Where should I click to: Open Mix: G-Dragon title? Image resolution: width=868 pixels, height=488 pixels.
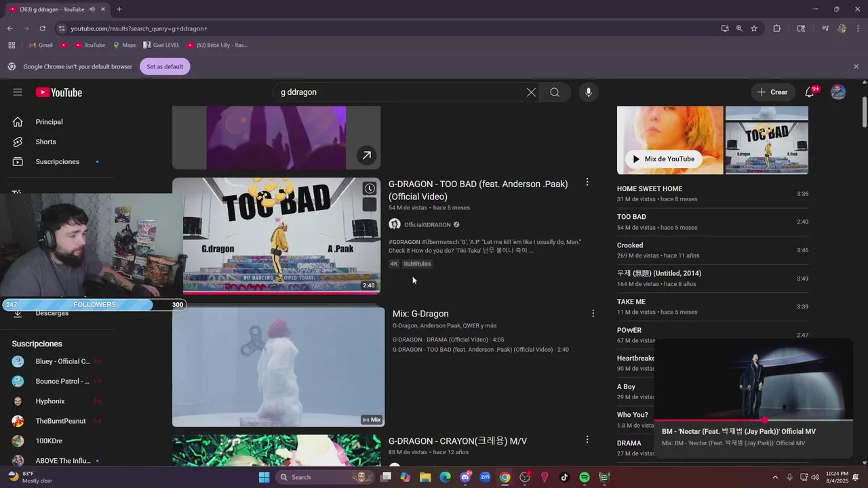click(420, 314)
